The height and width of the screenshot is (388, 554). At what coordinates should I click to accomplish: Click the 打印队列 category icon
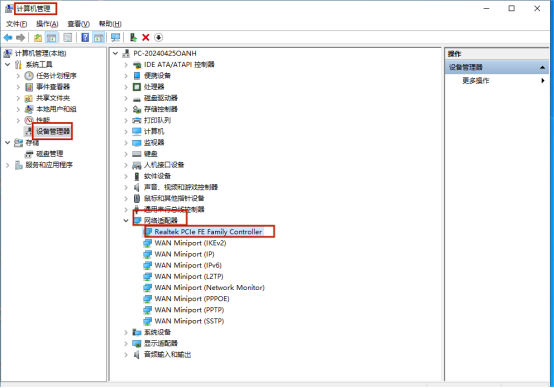[x=137, y=120]
